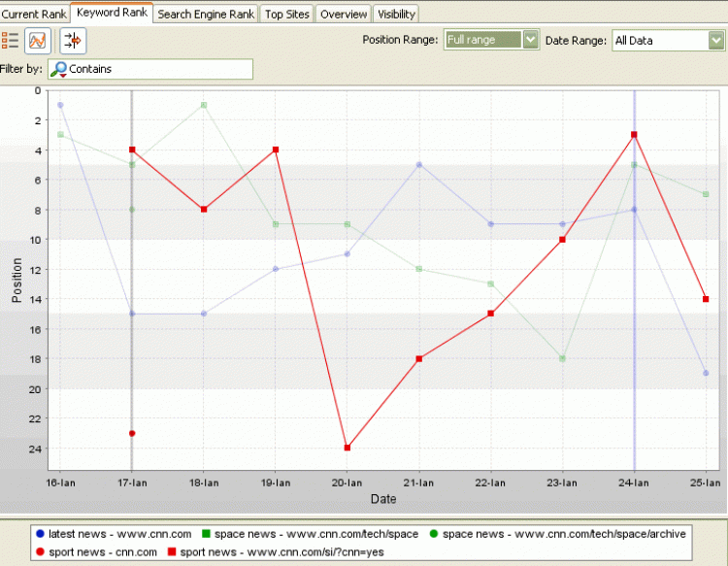Click the merge arrows toolbar icon
This screenshot has height=566, width=728.
73,41
